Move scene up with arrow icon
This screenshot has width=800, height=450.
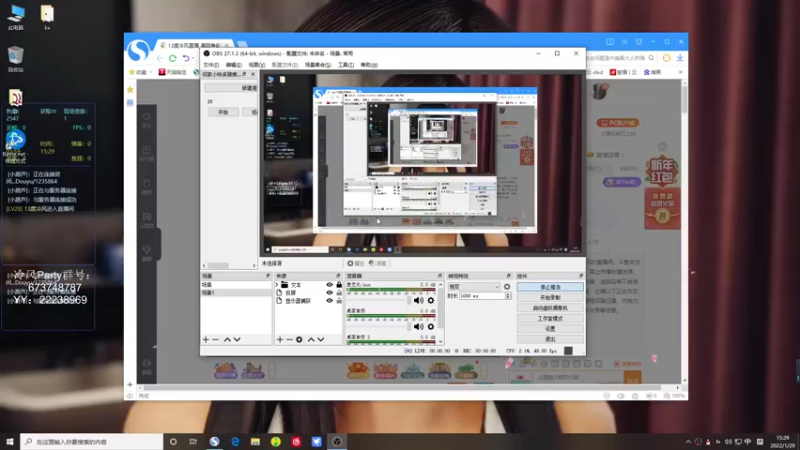coord(228,340)
